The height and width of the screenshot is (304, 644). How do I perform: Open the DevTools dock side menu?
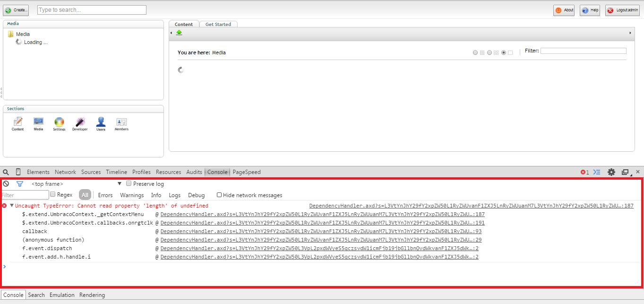[x=626, y=172]
